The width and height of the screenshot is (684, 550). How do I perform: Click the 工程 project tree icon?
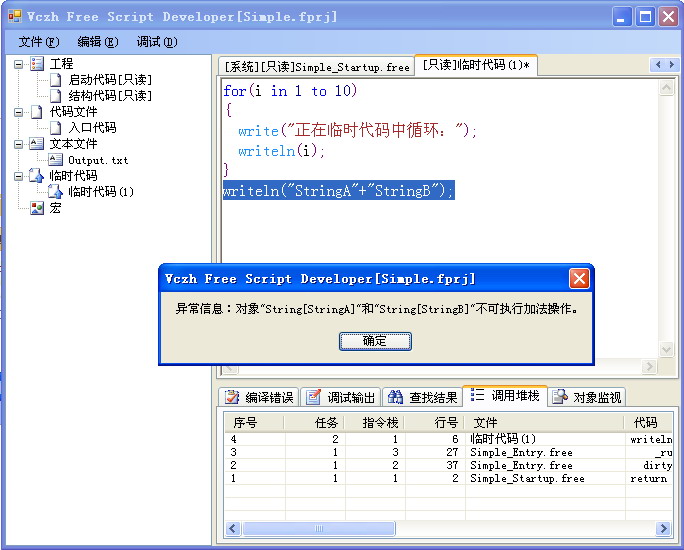point(37,64)
